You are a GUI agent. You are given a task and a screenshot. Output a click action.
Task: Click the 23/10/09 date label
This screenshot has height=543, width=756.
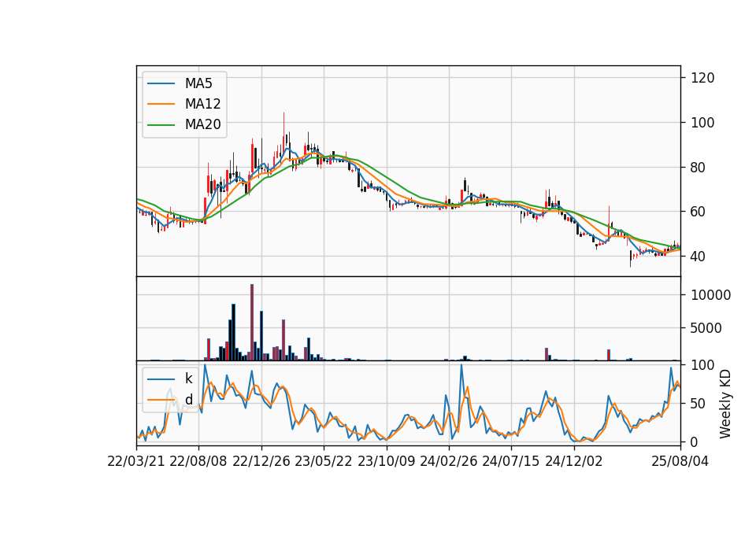[386, 461]
